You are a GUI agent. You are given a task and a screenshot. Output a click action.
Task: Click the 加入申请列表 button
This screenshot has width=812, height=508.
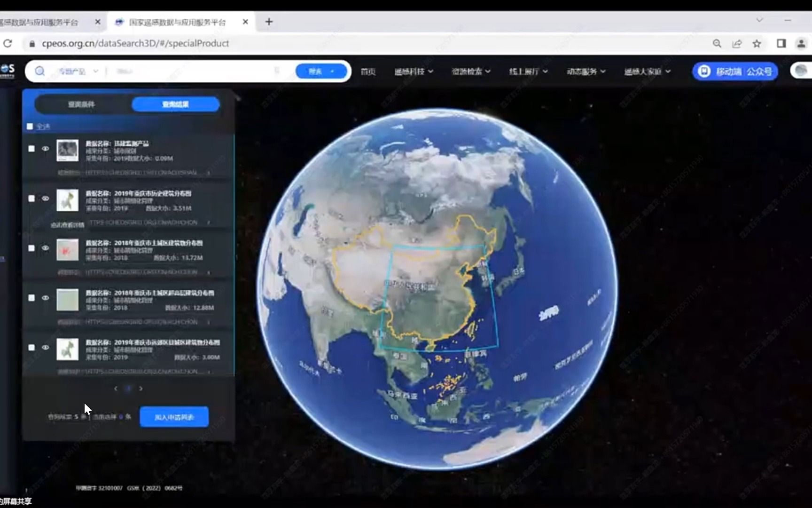pyautogui.click(x=174, y=417)
